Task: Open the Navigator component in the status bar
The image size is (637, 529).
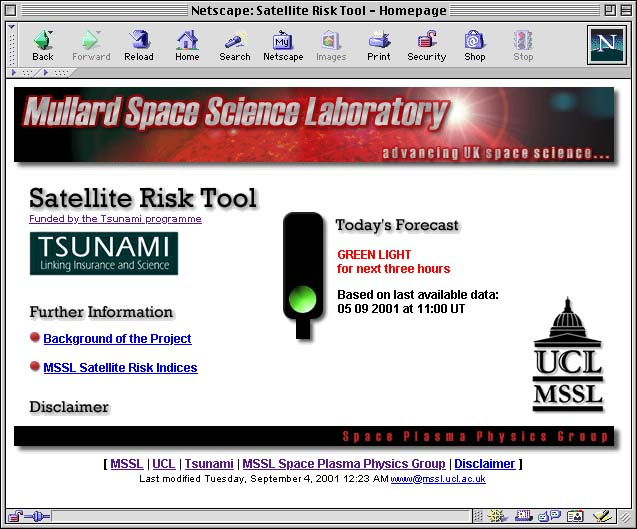Action: pyautogui.click(x=497, y=516)
